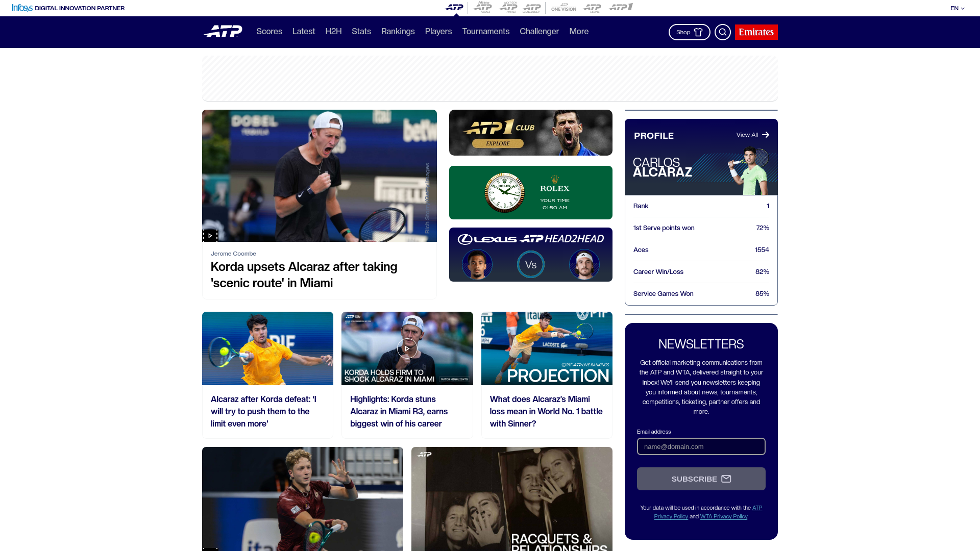Click author name Jerome Coombe
Viewport: 980px width, 551px height.
click(233, 254)
